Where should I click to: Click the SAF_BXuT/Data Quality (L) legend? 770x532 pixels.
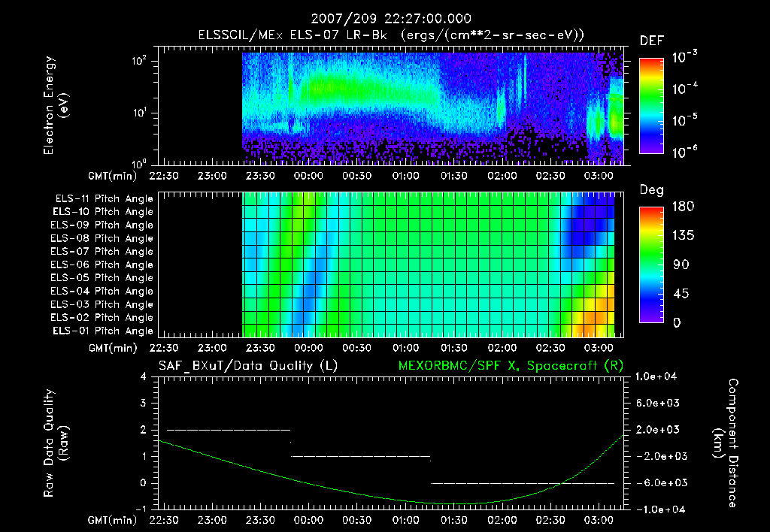[x=248, y=366]
